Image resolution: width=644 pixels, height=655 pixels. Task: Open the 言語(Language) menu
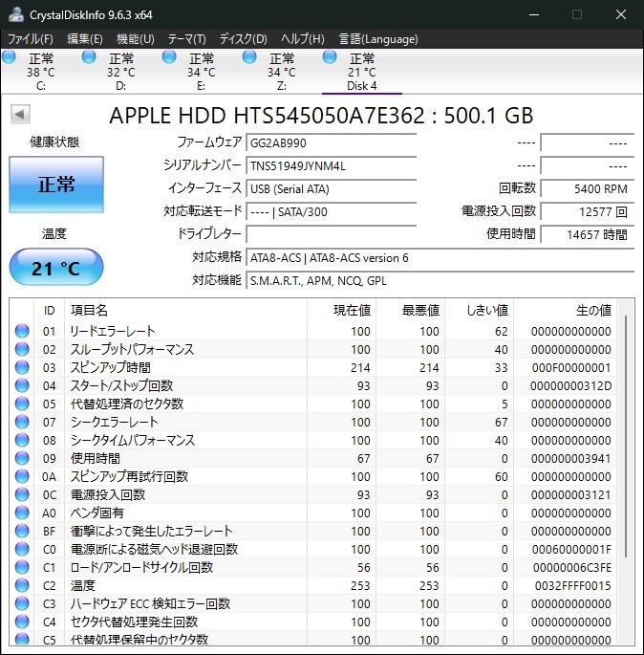[x=378, y=39]
